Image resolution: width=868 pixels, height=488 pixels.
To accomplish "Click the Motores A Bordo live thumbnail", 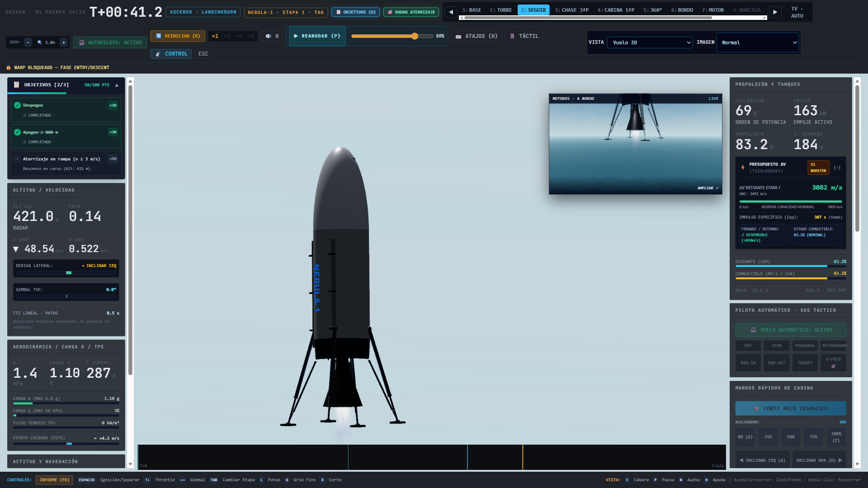I will [635, 144].
